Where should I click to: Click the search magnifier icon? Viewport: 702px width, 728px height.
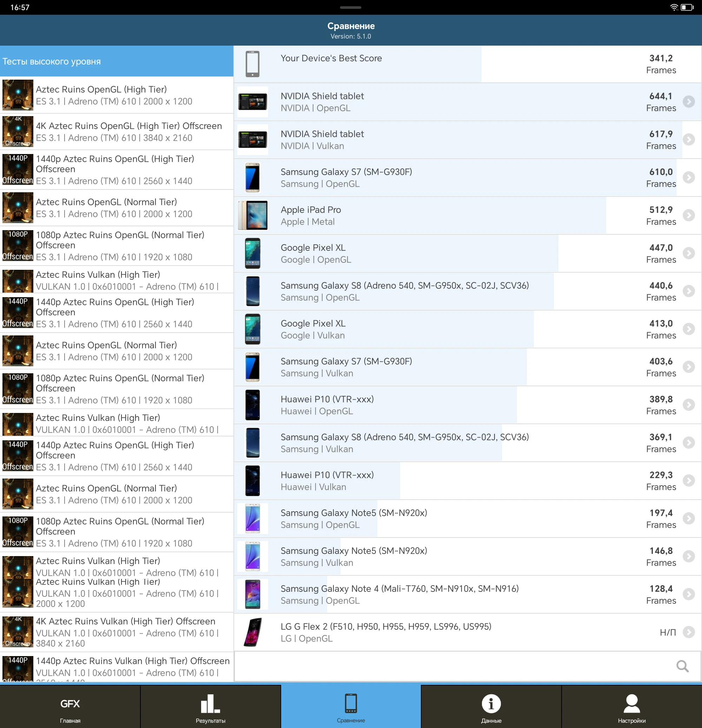682,666
